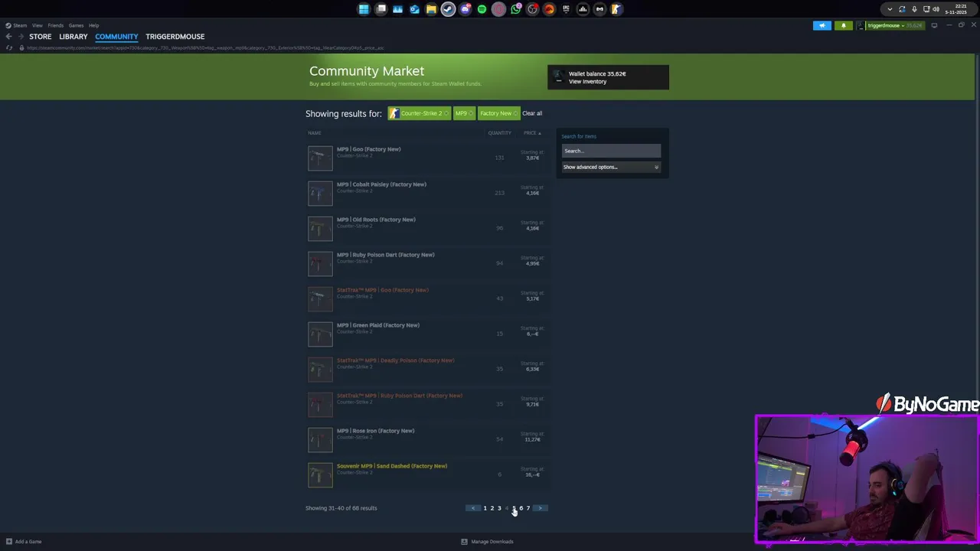Open the Friends menu

(x=55, y=25)
